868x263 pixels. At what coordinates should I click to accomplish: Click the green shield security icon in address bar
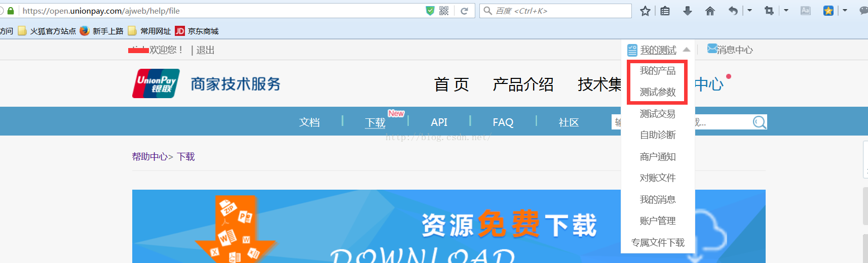430,11
